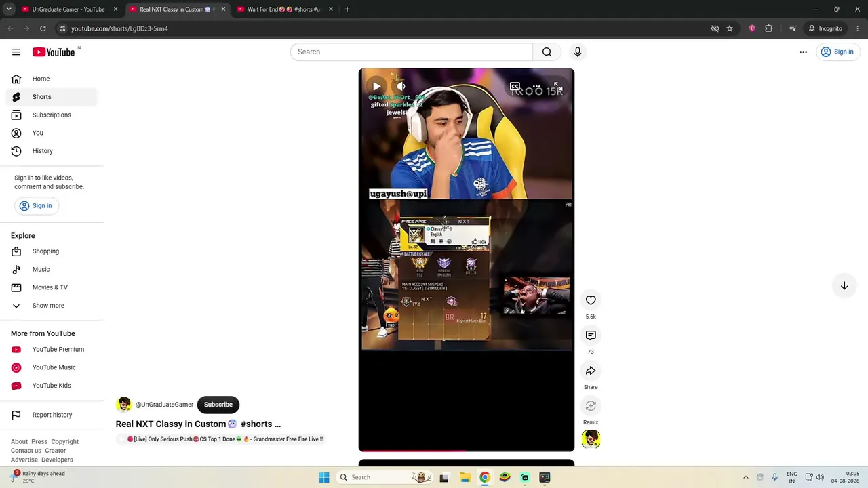Viewport: 868px width, 488px height.
Task: Open the YouTube settings three-dot menu
Action: (x=803, y=52)
